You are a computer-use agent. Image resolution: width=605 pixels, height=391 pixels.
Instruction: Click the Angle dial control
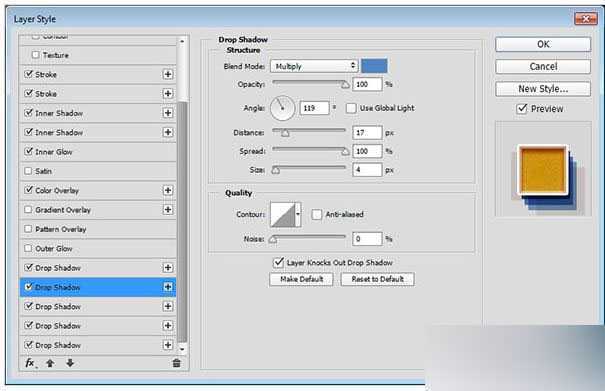click(x=282, y=108)
